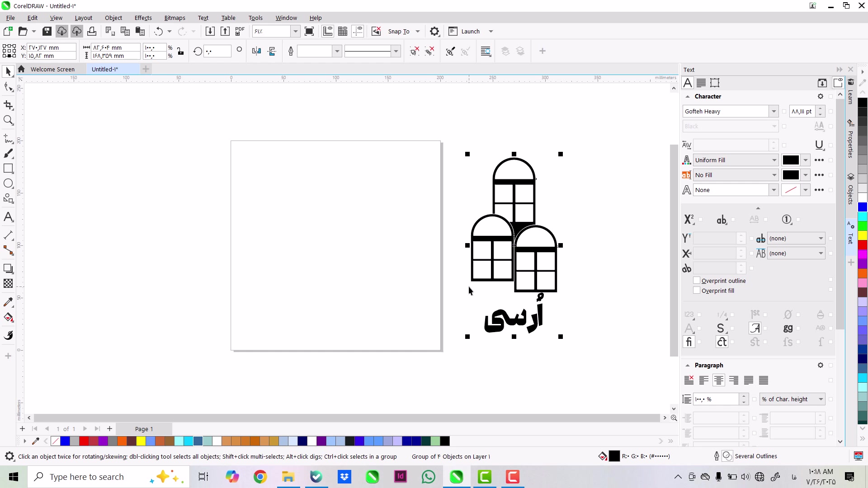Collapse the Paragraph section
868x488 pixels.
tap(688, 365)
